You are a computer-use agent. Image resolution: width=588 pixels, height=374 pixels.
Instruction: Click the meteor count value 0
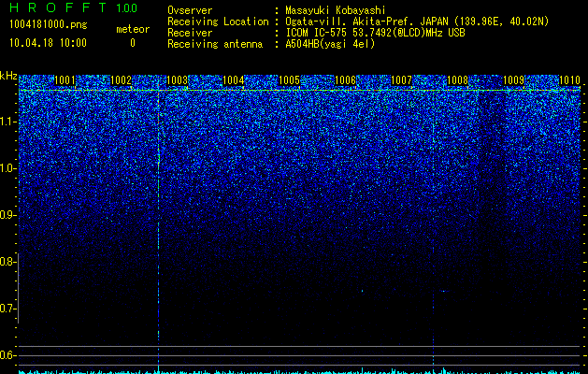[133, 43]
